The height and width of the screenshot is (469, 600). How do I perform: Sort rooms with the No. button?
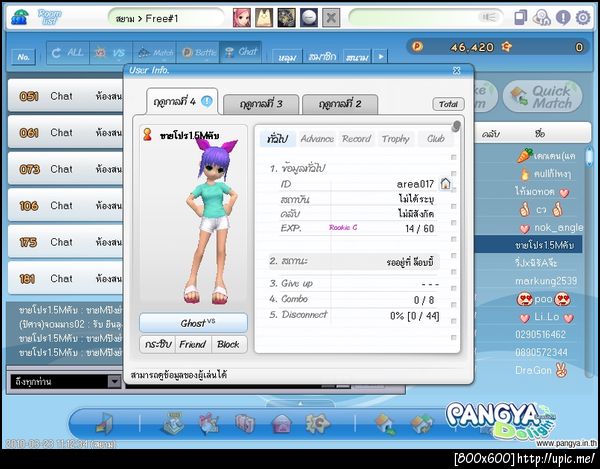pyautogui.click(x=24, y=57)
